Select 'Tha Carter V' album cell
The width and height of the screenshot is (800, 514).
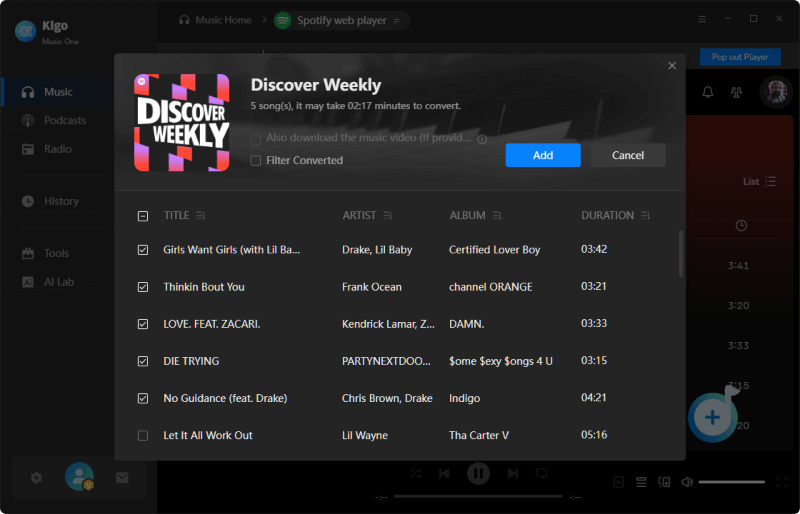tap(479, 435)
